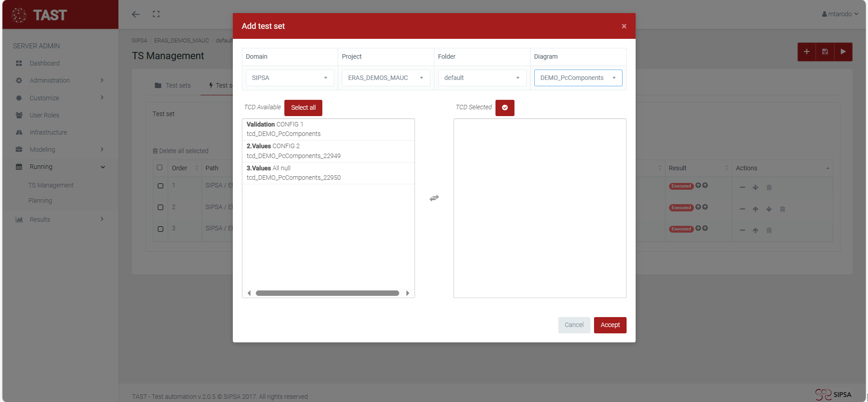Click the trash icon in row 1 actions
868x402 pixels.
769,187
